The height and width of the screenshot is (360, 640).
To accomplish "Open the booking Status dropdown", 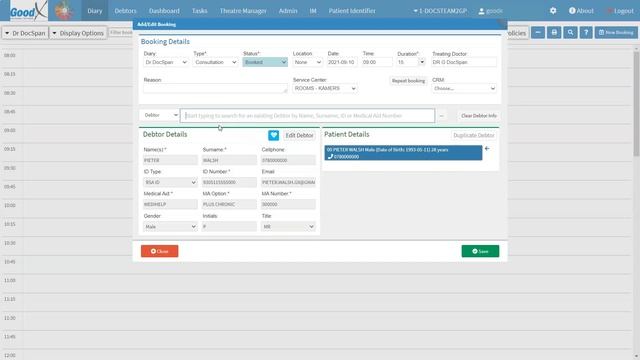I will [265, 62].
